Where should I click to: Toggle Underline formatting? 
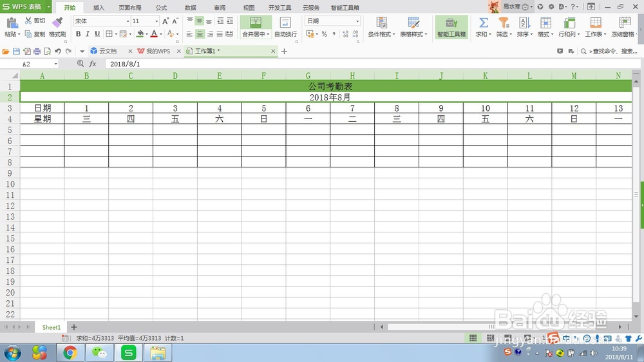click(x=97, y=34)
